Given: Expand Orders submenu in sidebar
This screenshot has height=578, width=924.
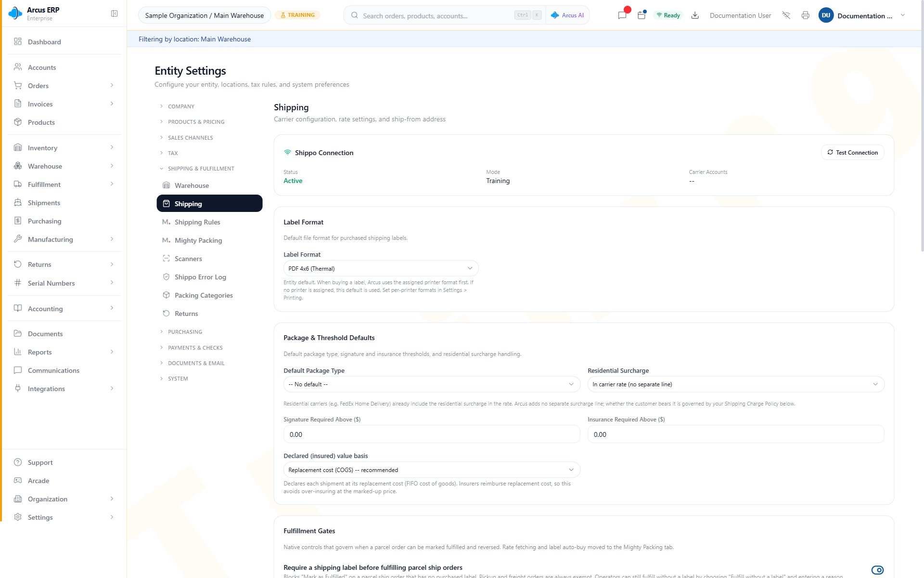Looking at the screenshot, I should 112,86.
